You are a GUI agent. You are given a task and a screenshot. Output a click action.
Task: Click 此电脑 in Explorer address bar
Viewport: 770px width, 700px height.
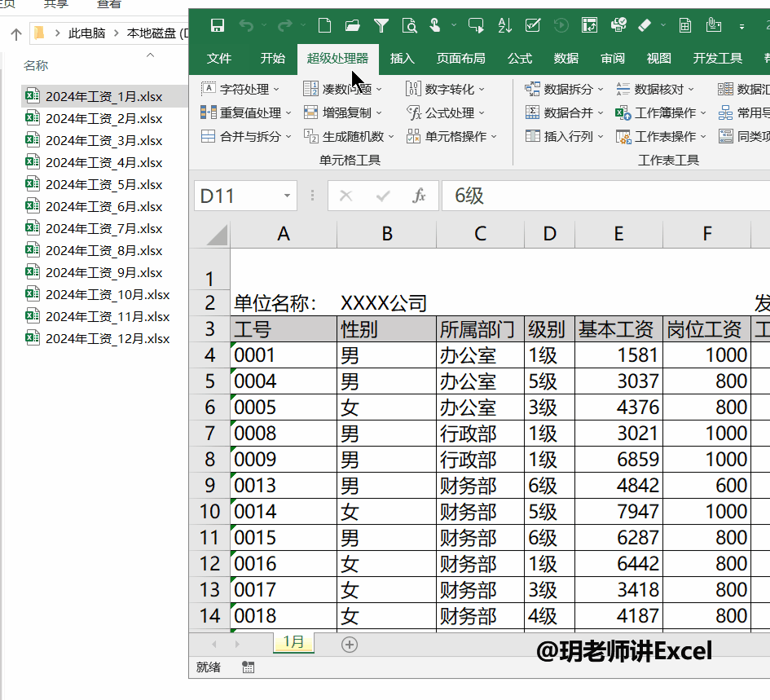(86, 33)
